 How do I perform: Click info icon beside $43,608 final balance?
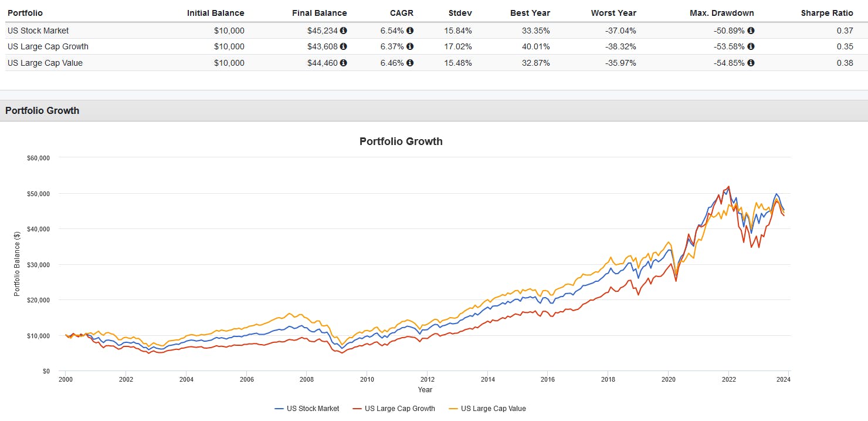click(x=344, y=46)
